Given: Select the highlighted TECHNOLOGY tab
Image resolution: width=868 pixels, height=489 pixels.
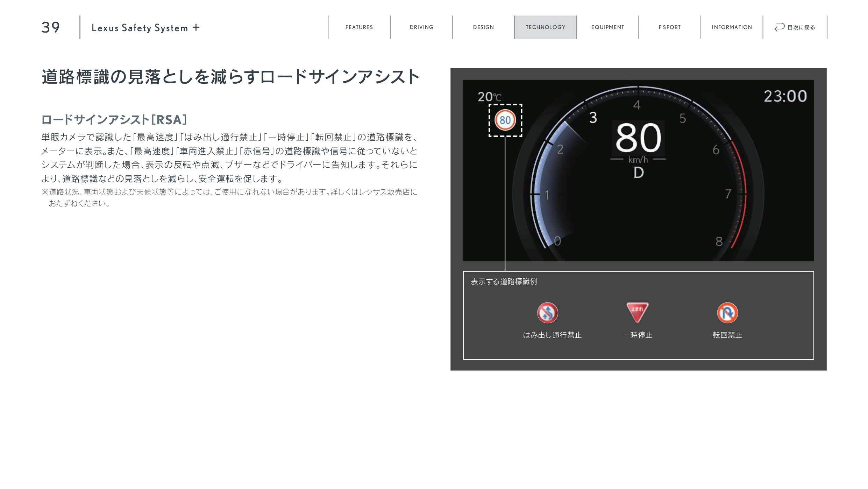Looking at the screenshot, I should (546, 27).
